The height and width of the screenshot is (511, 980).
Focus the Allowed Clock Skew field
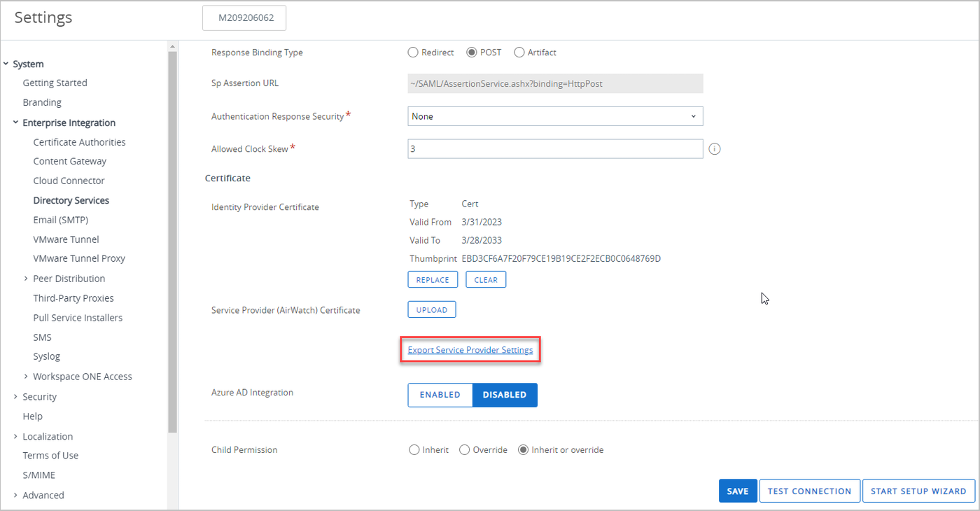[555, 149]
